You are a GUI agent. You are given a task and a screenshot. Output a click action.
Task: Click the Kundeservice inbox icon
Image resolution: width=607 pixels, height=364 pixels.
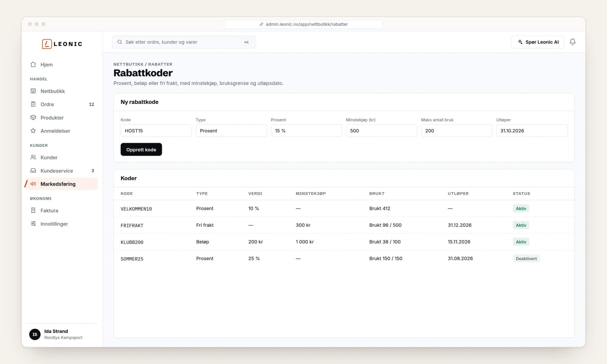tap(33, 171)
